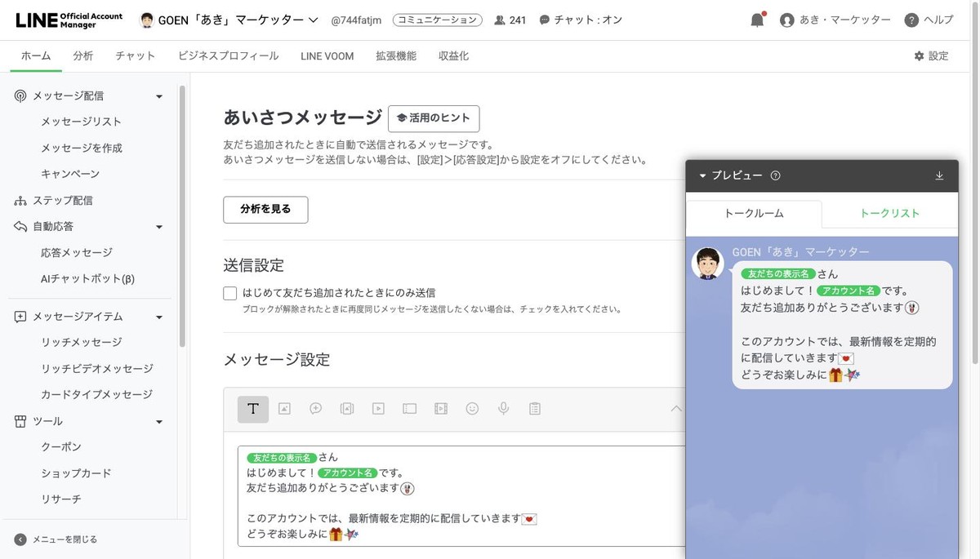The width and height of the screenshot is (980, 559).
Task: Open the チャット tab
Action: 136,55
